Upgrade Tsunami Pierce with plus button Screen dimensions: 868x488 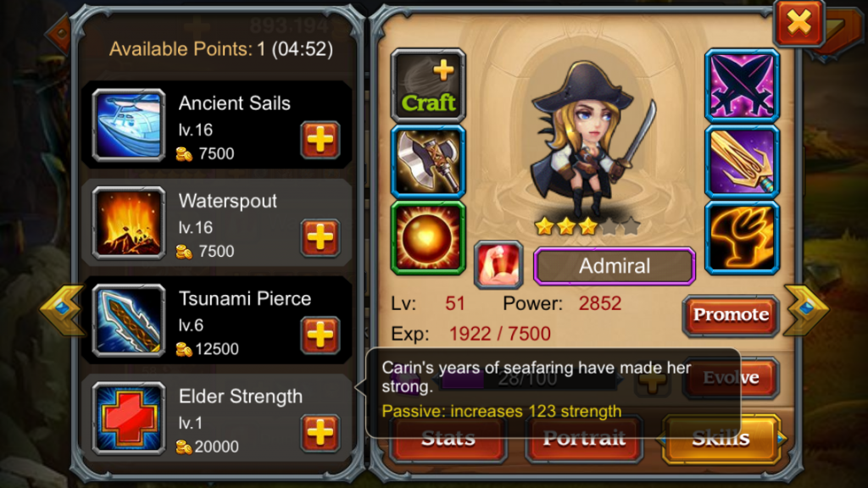point(320,335)
